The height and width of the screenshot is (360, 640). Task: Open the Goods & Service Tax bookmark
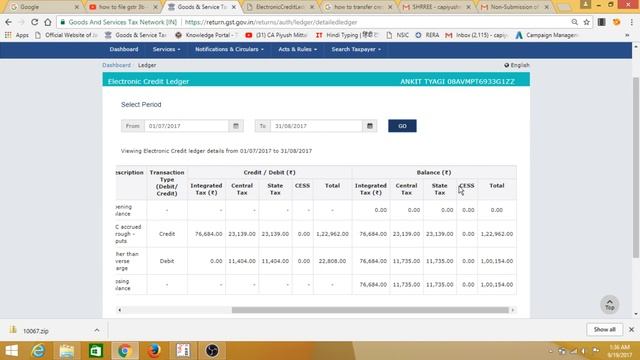coord(136,35)
